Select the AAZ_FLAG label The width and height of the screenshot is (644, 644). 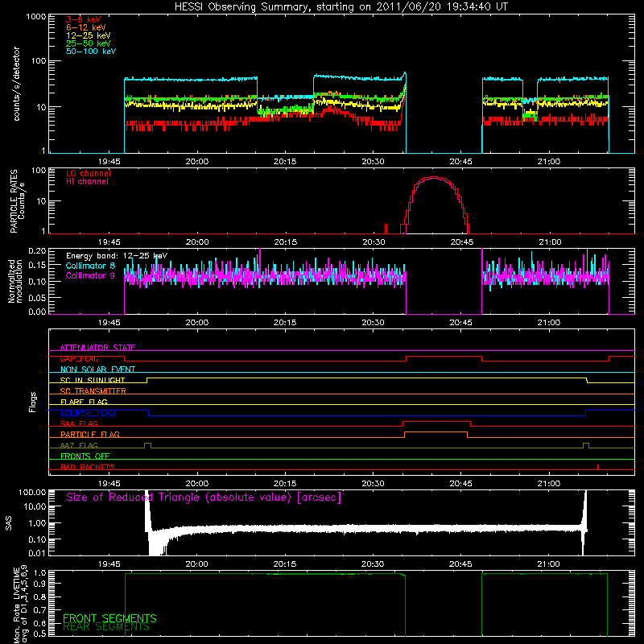point(79,445)
